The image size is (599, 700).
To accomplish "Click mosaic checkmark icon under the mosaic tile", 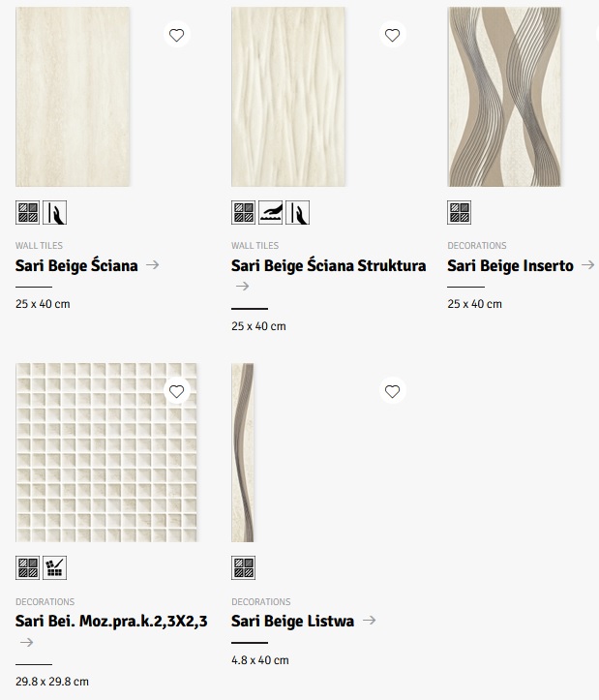I will pos(55,568).
